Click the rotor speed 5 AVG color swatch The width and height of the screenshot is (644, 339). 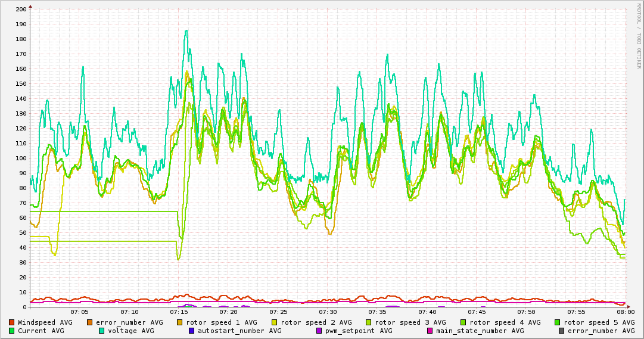click(558, 322)
